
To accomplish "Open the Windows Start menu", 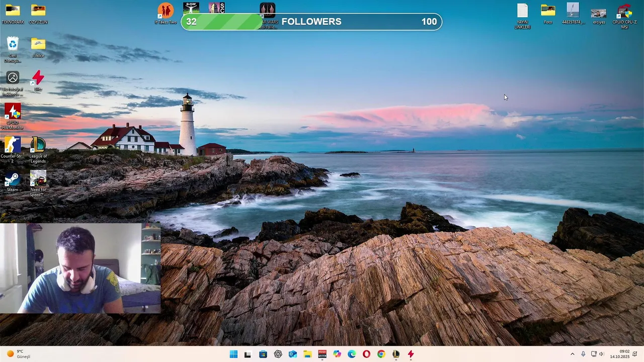I will (x=233, y=354).
